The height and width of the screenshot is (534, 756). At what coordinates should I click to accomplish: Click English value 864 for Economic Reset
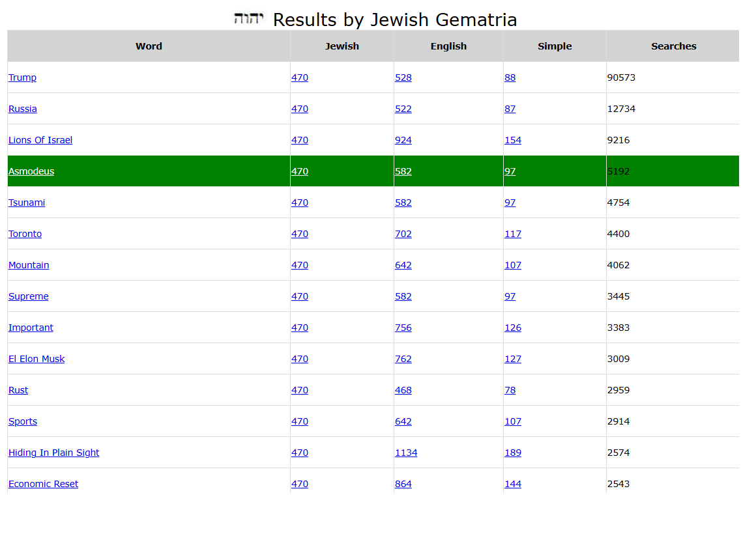tap(403, 485)
